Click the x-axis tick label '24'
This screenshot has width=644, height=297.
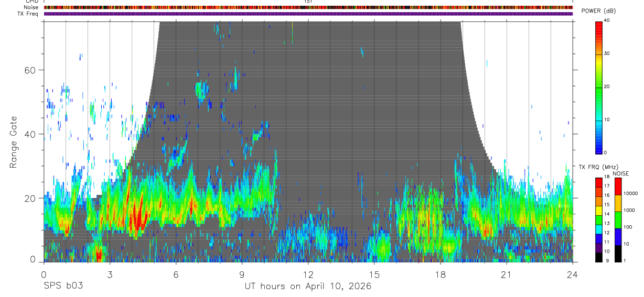(572, 274)
